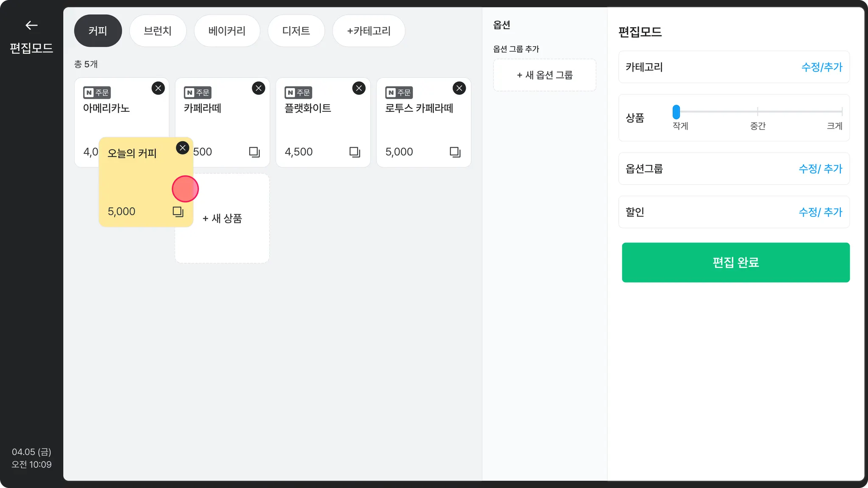Click duplicate icon on 오늘의 커피 card
The height and width of the screenshot is (488, 868).
pyautogui.click(x=178, y=212)
